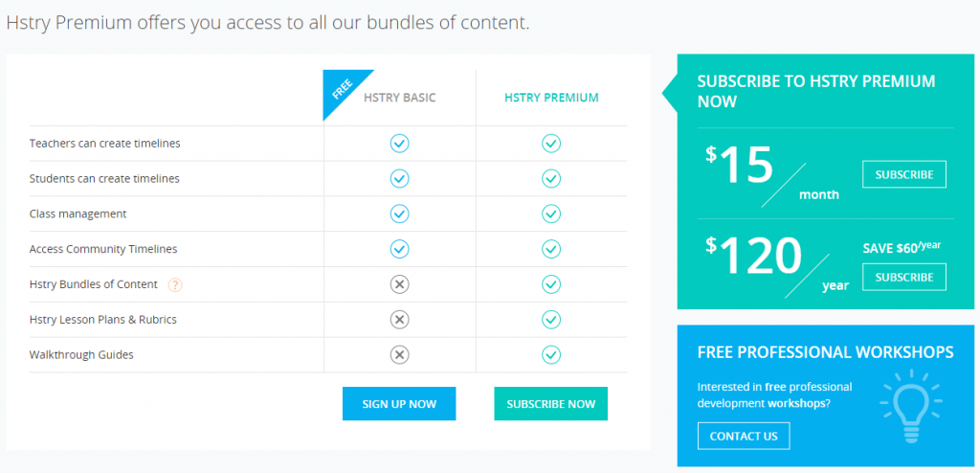
Task: Subscribe to the $120 yearly plan
Action: tap(903, 277)
